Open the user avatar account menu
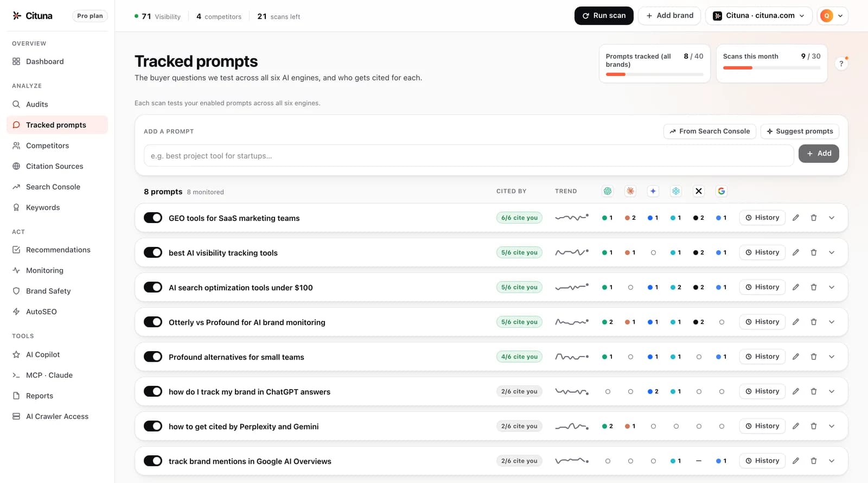 click(832, 16)
